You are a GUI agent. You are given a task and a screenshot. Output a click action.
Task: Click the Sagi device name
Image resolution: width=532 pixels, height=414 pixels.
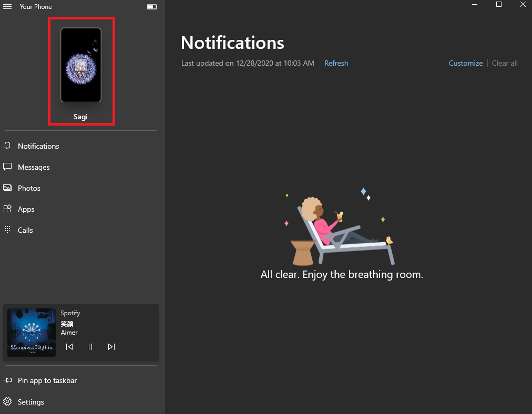point(80,117)
